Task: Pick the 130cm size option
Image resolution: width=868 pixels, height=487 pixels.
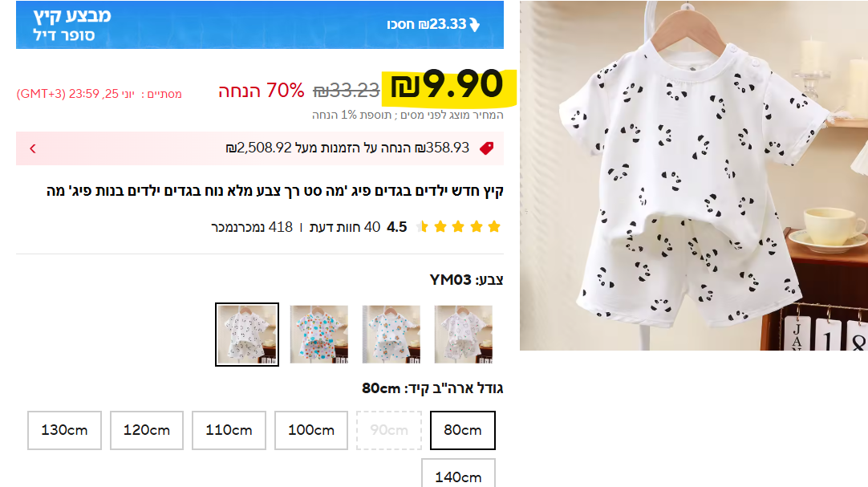Action: [64, 430]
